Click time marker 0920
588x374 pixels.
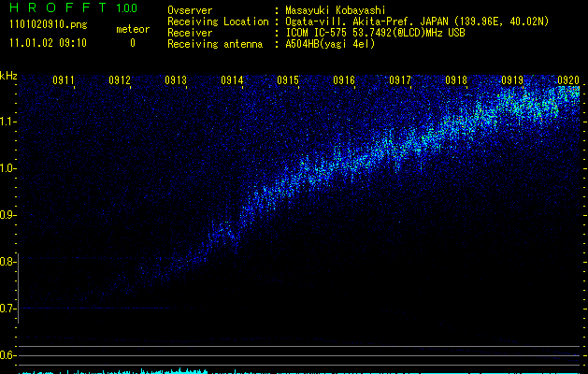pyautogui.click(x=568, y=79)
